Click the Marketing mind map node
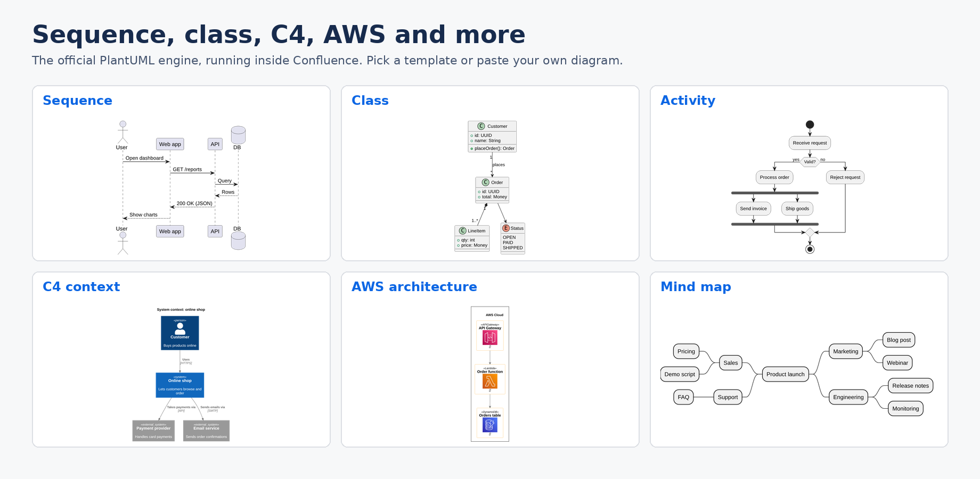The width and height of the screenshot is (980, 479). tap(846, 351)
